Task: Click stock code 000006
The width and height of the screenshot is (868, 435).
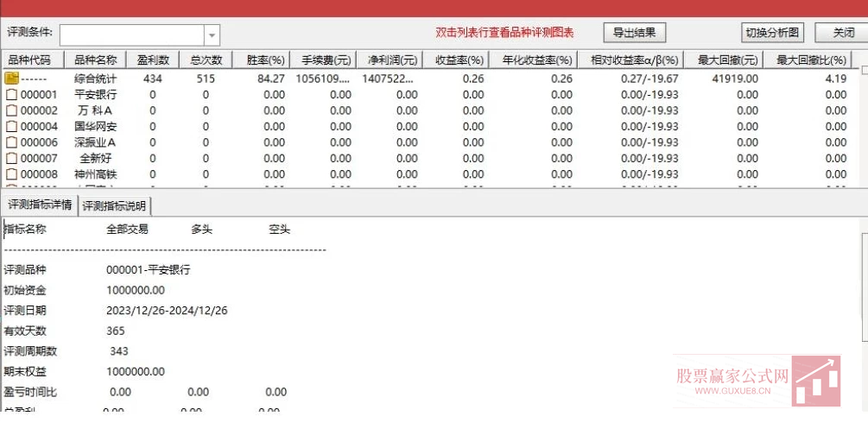Action: tap(39, 142)
